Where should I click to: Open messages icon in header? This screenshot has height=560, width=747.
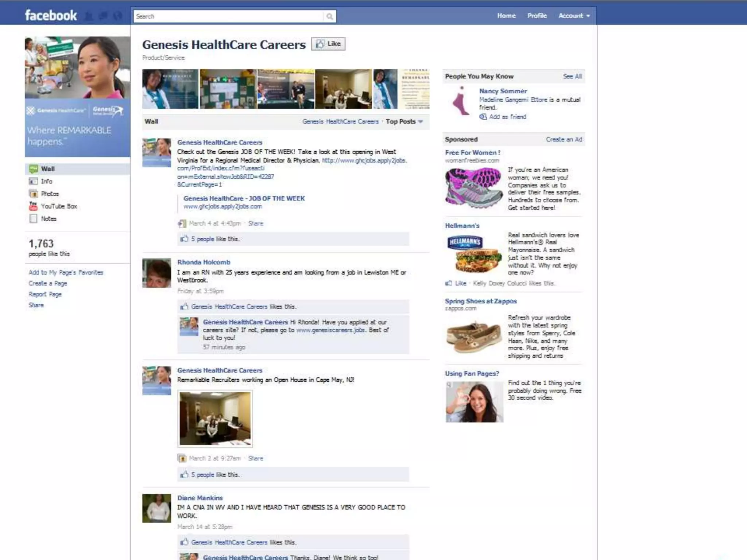pyautogui.click(x=103, y=16)
